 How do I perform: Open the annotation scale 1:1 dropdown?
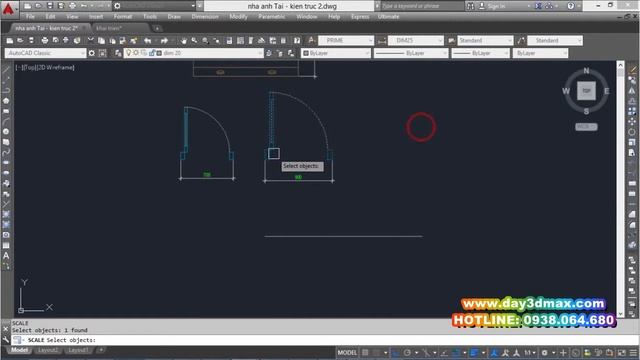coord(530,353)
